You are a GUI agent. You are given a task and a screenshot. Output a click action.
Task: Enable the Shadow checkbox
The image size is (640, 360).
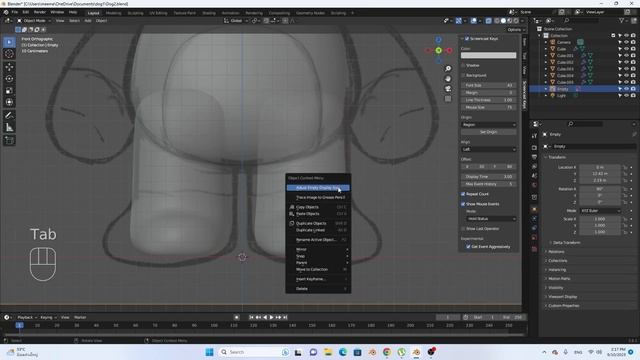[x=463, y=65]
